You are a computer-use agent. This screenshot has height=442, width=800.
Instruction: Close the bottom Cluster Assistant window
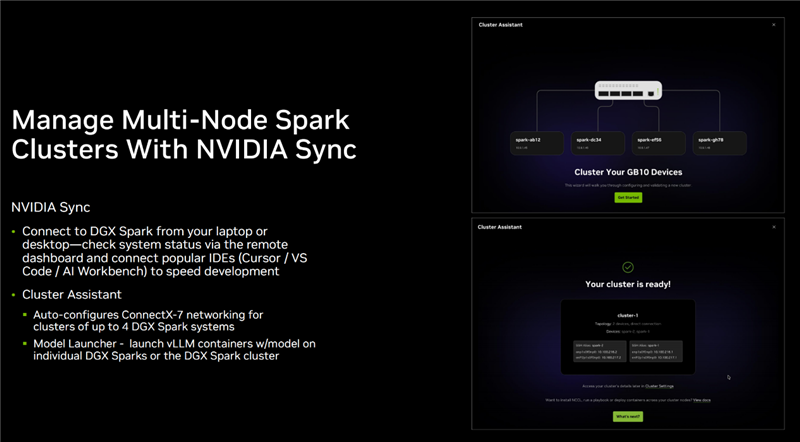click(x=773, y=227)
